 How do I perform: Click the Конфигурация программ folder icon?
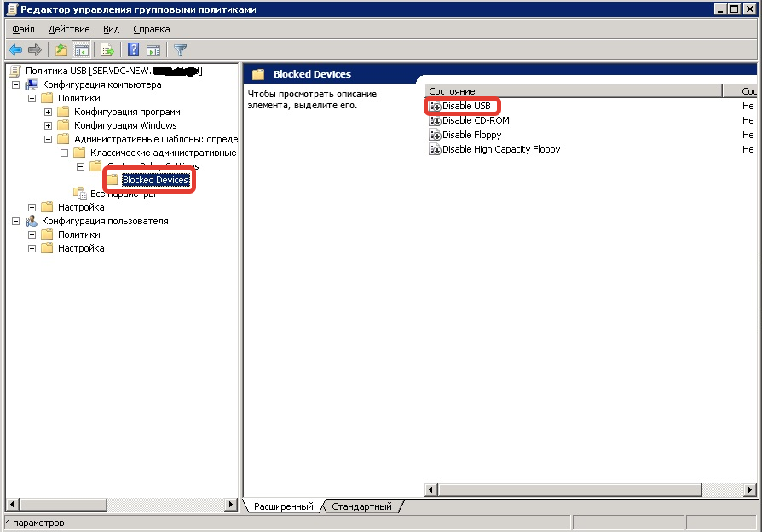tap(64, 112)
